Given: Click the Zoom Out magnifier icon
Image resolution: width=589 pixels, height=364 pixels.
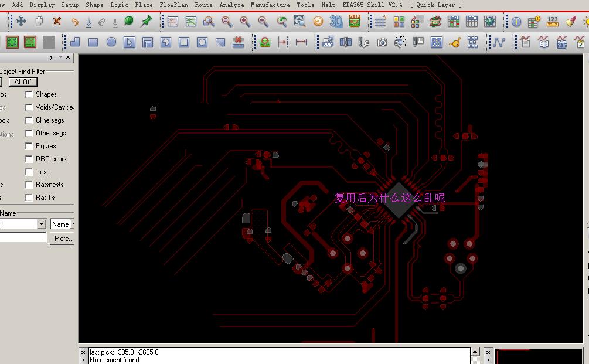Looking at the screenshot, I should [263, 22].
